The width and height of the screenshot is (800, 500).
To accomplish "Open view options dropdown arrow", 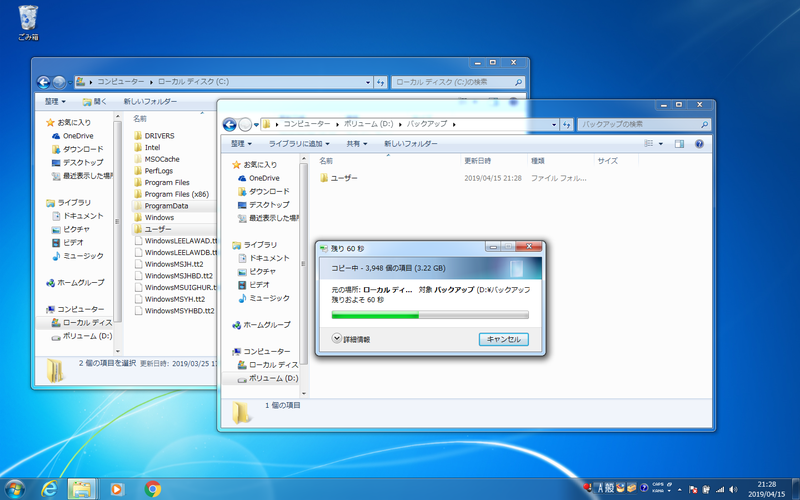I will (661, 144).
